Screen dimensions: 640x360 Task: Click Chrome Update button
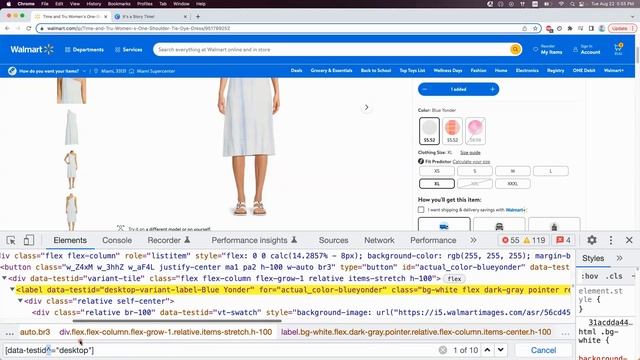pyautogui.click(x=622, y=28)
